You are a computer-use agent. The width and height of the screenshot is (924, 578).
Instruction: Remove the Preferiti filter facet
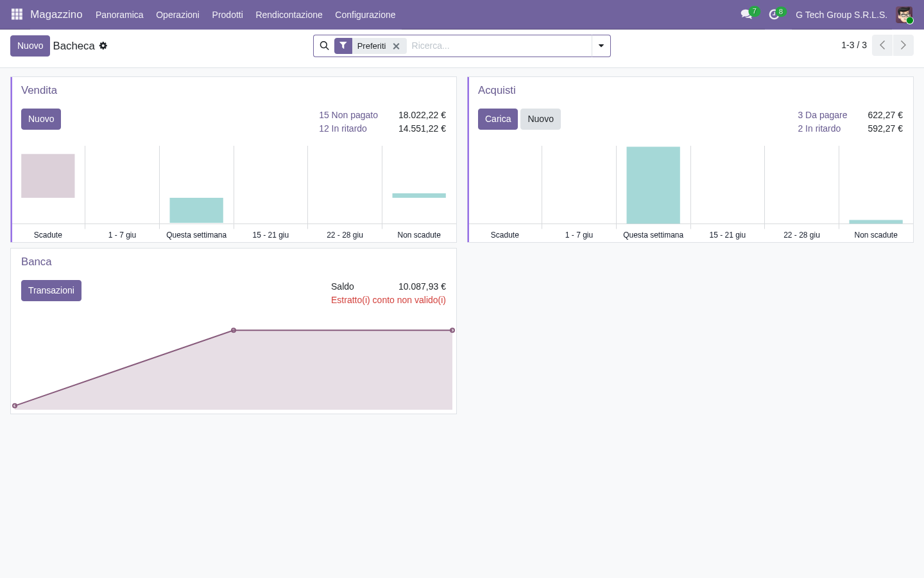tap(396, 46)
